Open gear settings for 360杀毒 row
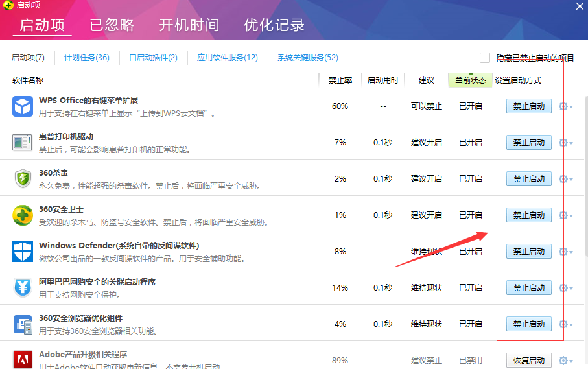This screenshot has width=588, height=369. point(565,179)
